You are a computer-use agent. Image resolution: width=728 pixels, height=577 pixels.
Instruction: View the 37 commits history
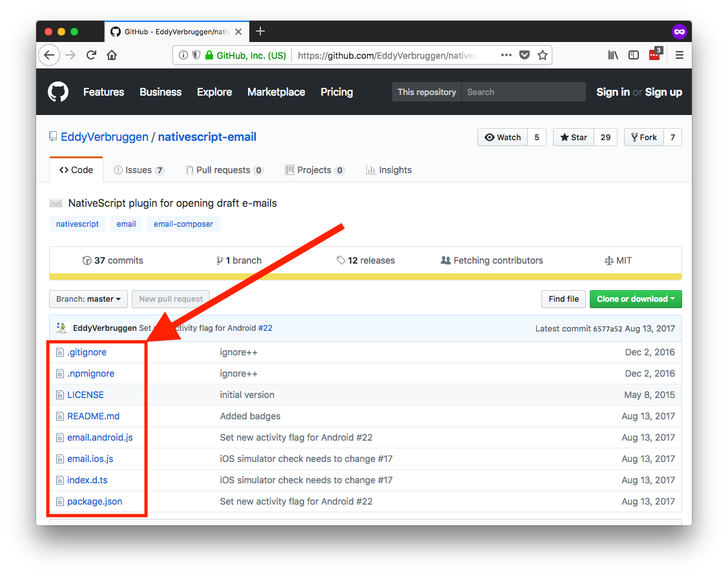tap(113, 260)
